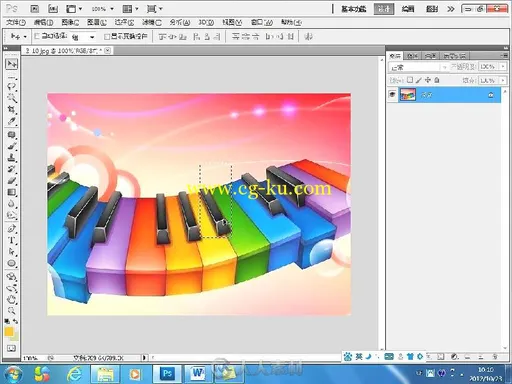Select the Move tool in toolbox
Image resolution: width=512 pixels, height=384 pixels.
[12, 64]
